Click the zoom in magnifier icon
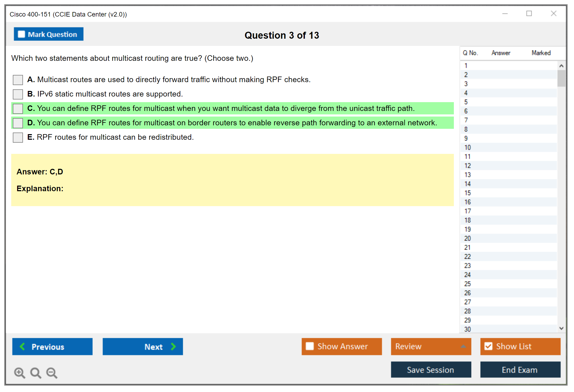Image resolution: width=574 pixels, height=392 pixels. click(19, 373)
